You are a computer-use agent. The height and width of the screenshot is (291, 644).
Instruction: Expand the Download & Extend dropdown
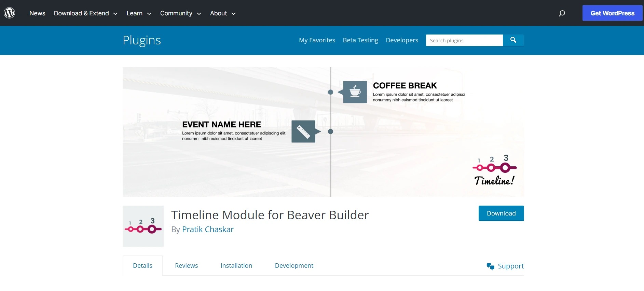[x=85, y=13]
